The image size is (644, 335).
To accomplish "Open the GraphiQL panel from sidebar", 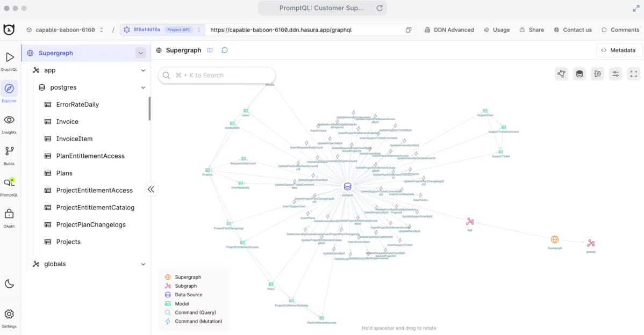I will pyautogui.click(x=9, y=61).
